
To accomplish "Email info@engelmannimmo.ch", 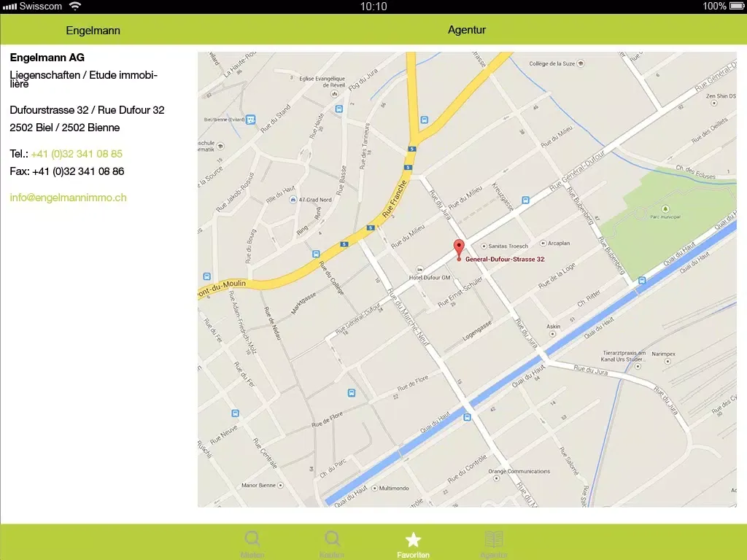I will click(x=68, y=198).
